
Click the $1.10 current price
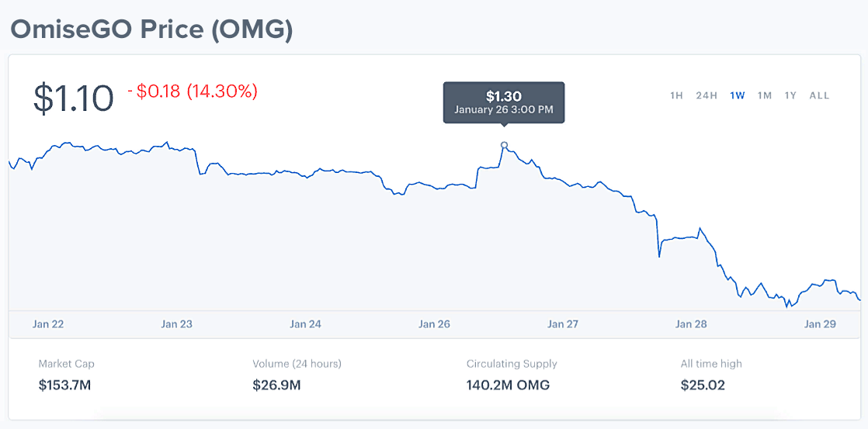click(x=74, y=99)
